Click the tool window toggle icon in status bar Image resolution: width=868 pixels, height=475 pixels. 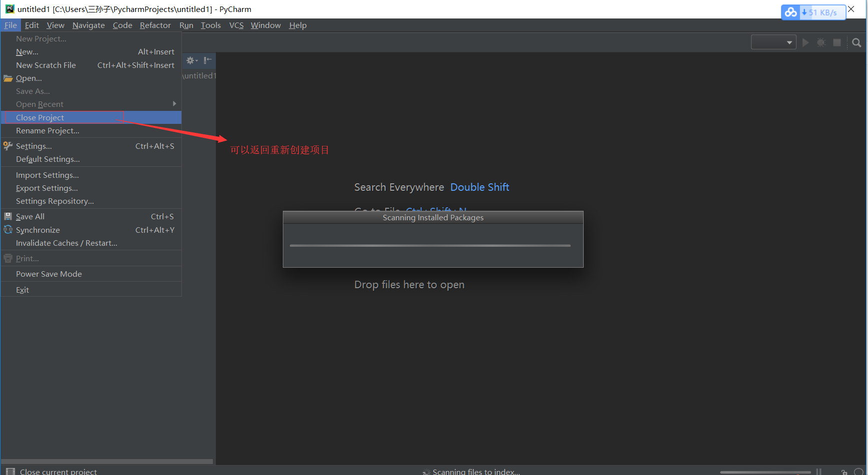[10, 472]
